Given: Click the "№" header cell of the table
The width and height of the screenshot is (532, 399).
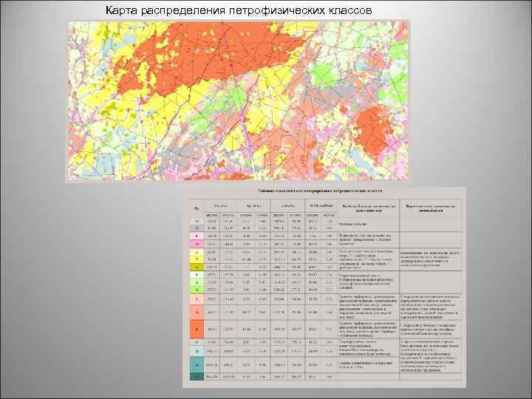Looking at the screenshot, I should (197, 208).
